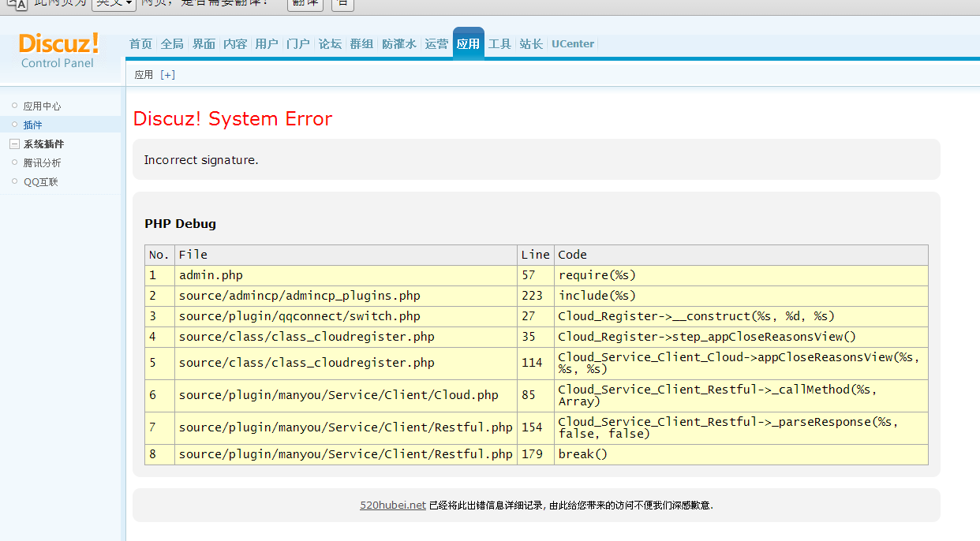The image size is (980, 541).
Task: Click line number 57 cell
Action: [536, 275]
